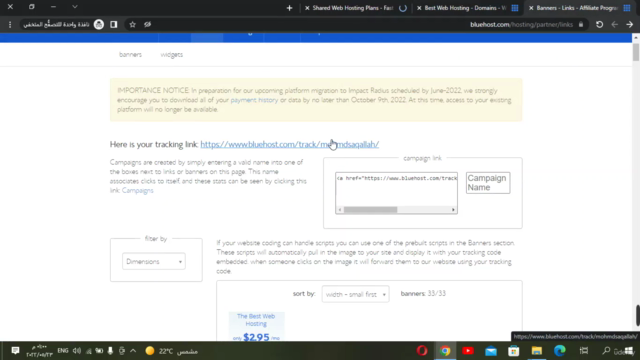Open the banners sub-tab
This screenshot has height=360, width=640.
pyautogui.click(x=130, y=54)
